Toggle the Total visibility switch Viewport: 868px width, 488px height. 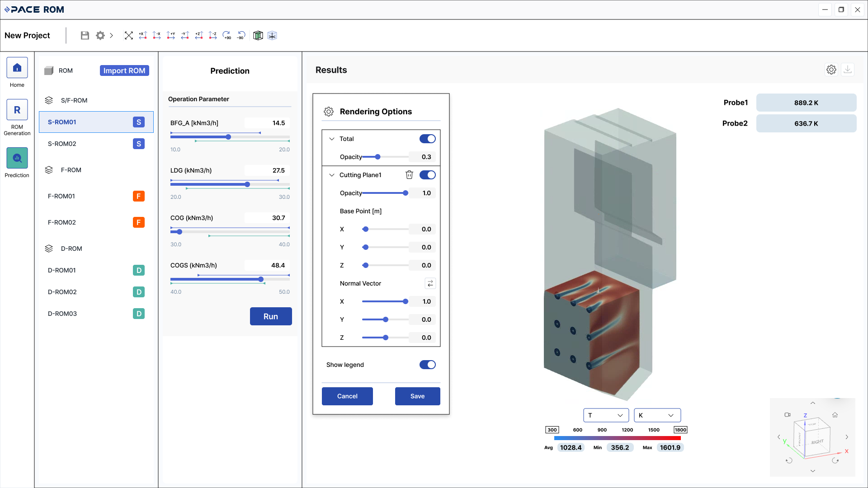428,139
